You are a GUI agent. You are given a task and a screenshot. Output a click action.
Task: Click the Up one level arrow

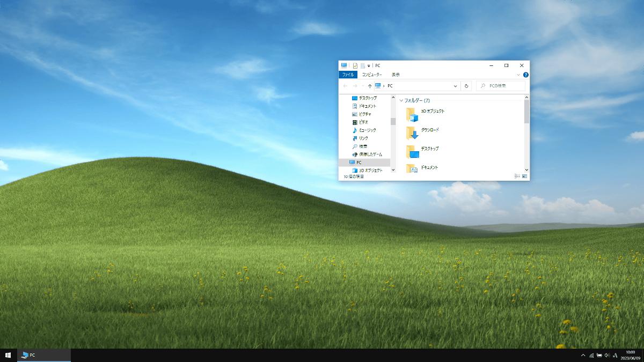(370, 86)
